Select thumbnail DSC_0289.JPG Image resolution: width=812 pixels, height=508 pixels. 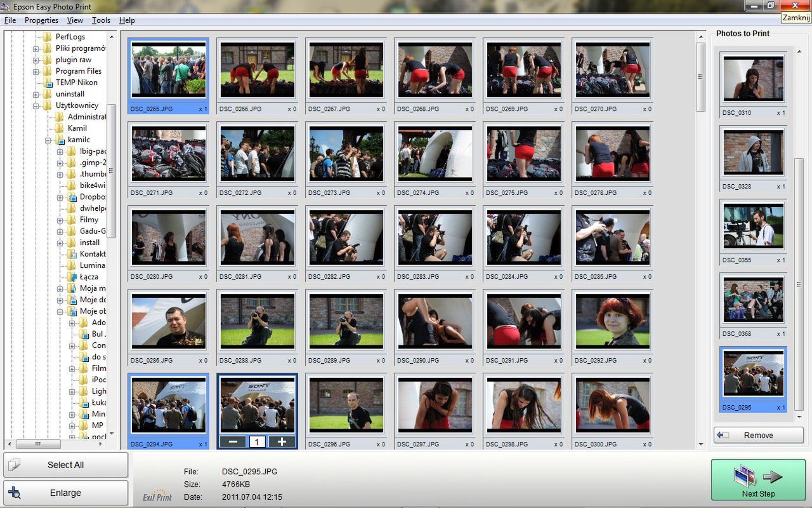coord(346,328)
